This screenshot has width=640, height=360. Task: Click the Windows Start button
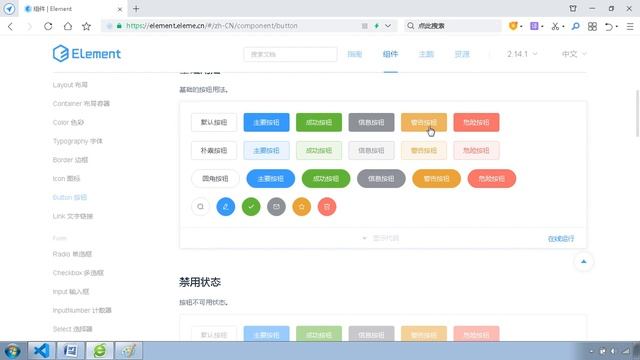coord(13,351)
